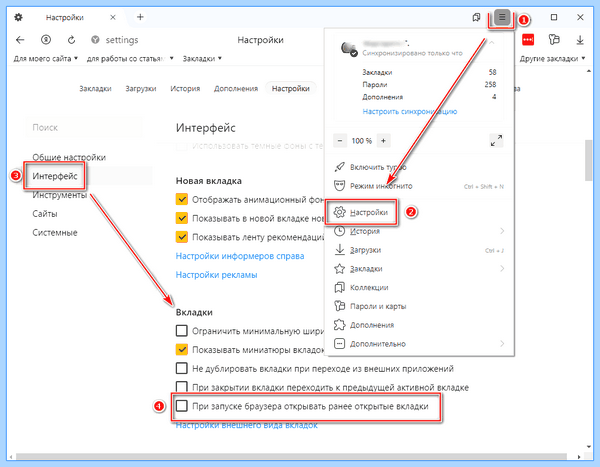Open Закладки entry with star icon

point(419,269)
